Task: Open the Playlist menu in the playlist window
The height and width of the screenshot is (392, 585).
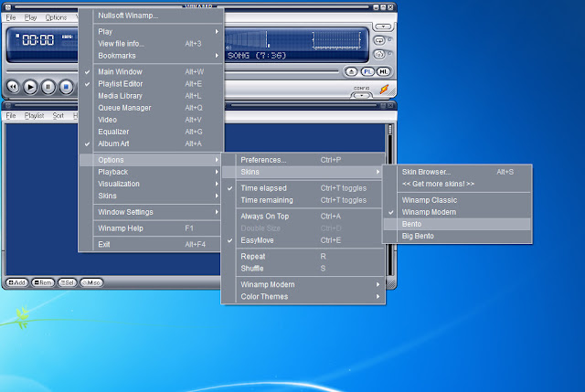Action: 35,116
